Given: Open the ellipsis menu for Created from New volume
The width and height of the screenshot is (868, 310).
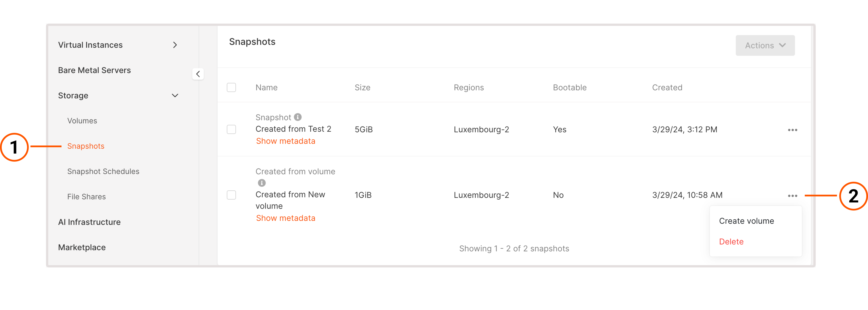Looking at the screenshot, I should click(793, 195).
